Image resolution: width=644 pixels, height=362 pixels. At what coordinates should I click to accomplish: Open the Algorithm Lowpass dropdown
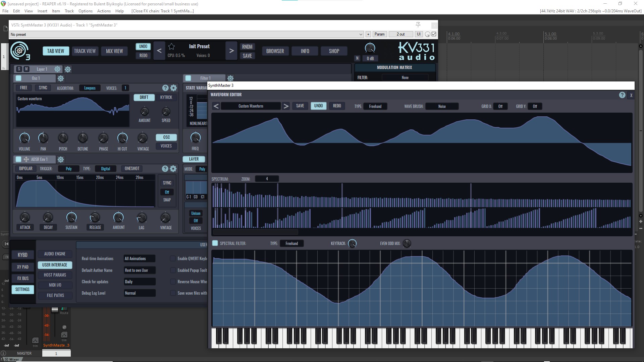tap(90, 88)
